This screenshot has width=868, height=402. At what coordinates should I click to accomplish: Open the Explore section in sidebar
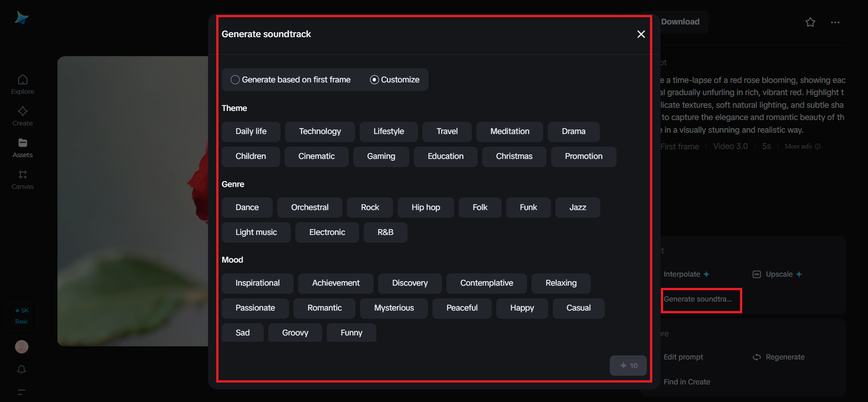(23, 84)
